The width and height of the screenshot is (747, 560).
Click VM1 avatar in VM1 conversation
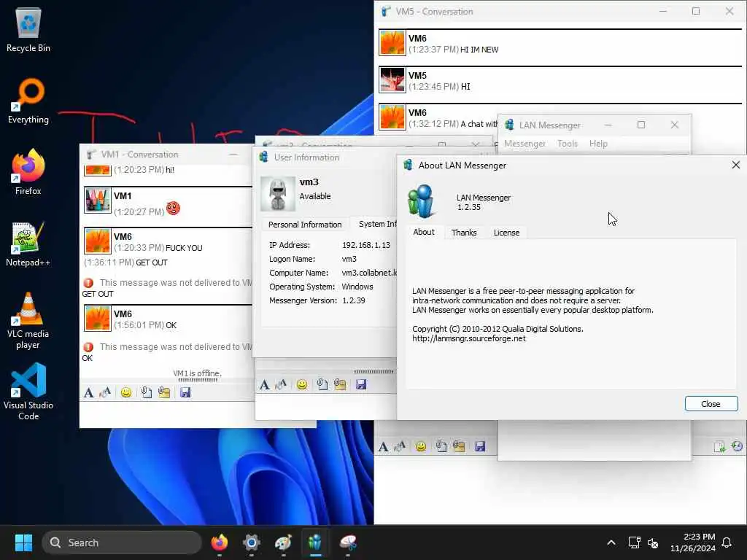click(x=98, y=200)
